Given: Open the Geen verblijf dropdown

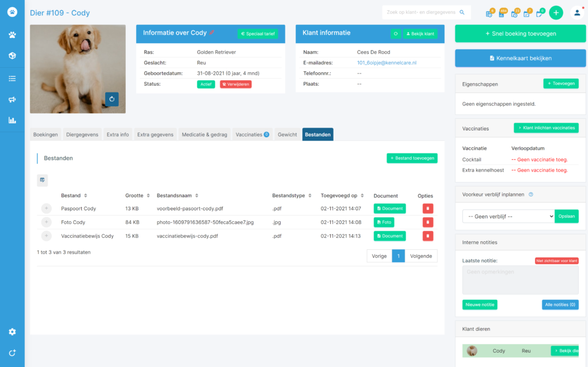Looking at the screenshot, I should [x=508, y=216].
